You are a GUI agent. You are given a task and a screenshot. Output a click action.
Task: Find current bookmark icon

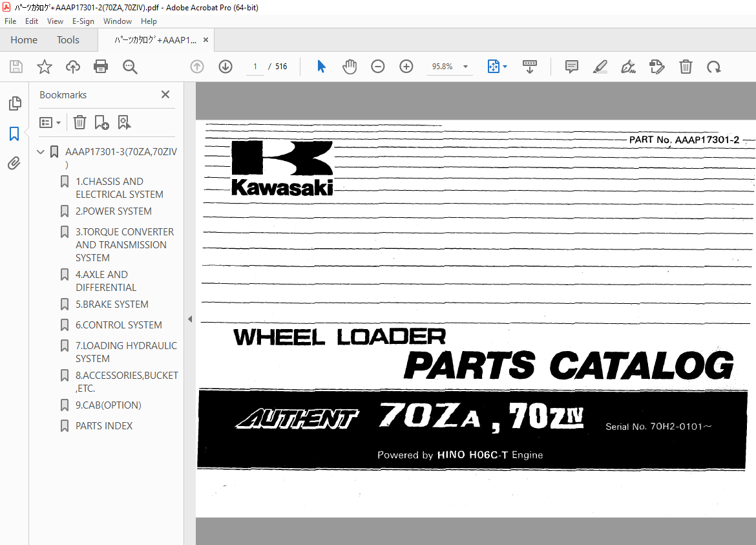coord(124,122)
